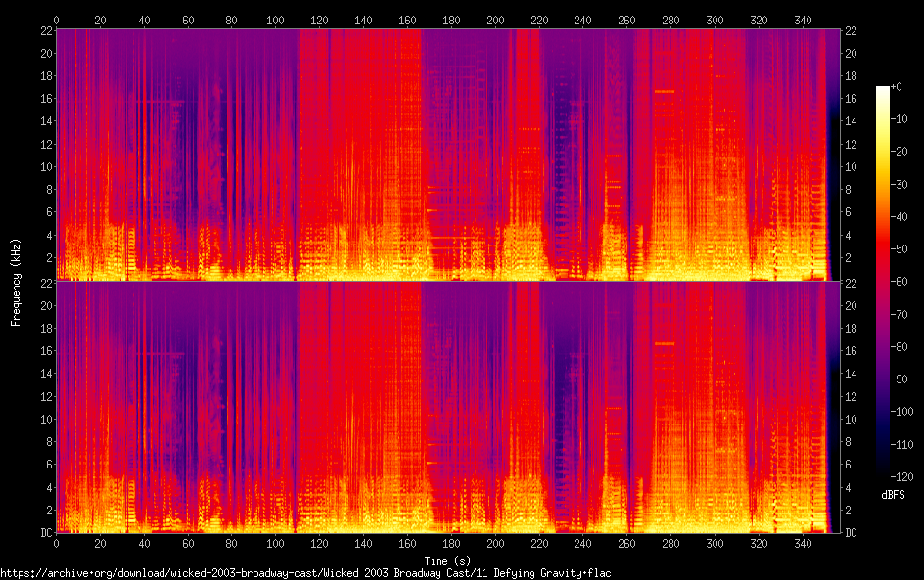Click the "DC" label on the left frequency axis
The height and width of the screenshot is (580, 924).
[47, 533]
